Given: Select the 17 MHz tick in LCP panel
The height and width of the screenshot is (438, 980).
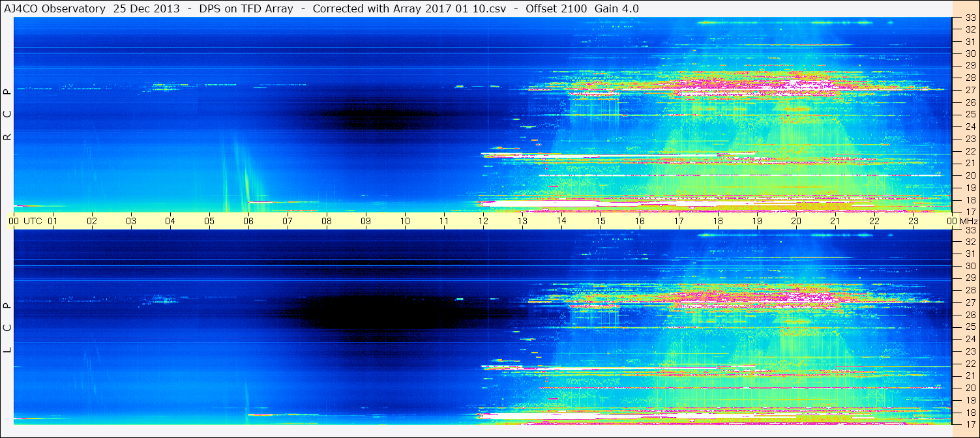Looking at the screenshot, I should tap(970, 424).
